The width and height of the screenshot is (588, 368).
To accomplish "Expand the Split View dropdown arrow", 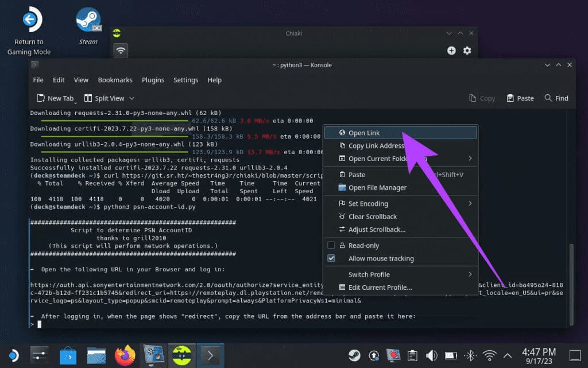I will [131, 98].
